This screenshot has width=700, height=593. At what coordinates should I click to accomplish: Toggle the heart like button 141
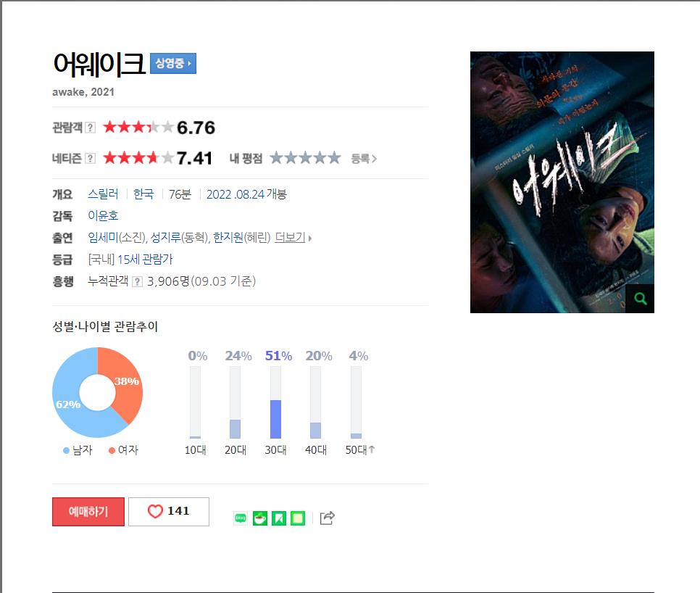pyautogui.click(x=169, y=511)
